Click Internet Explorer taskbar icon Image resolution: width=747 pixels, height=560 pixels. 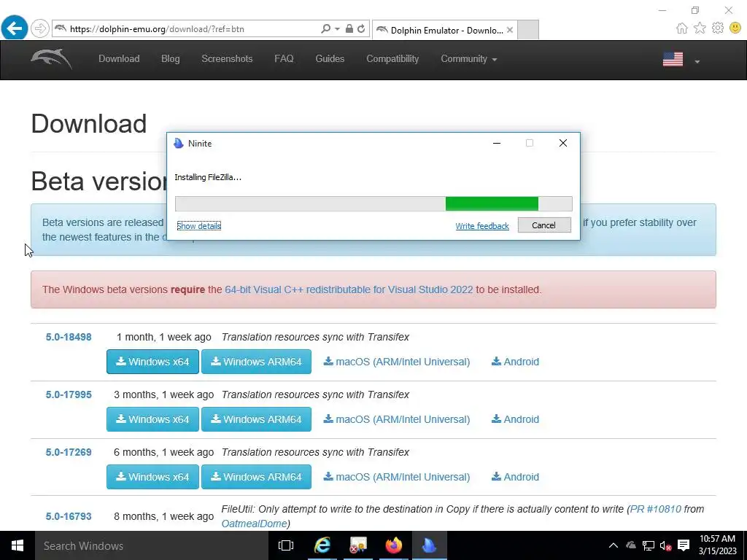pos(322,545)
